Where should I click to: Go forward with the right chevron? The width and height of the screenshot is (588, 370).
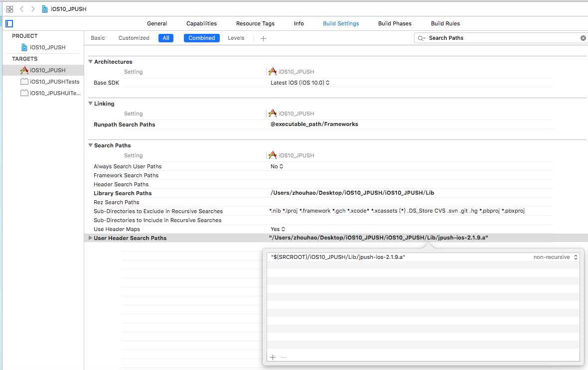(x=33, y=9)
